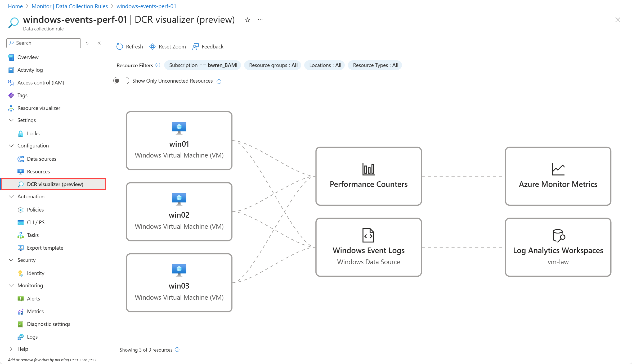Screen dimensions: 632x364
Task: Open the Log Analytics Workspaces node
Action: tap(558, 247)
